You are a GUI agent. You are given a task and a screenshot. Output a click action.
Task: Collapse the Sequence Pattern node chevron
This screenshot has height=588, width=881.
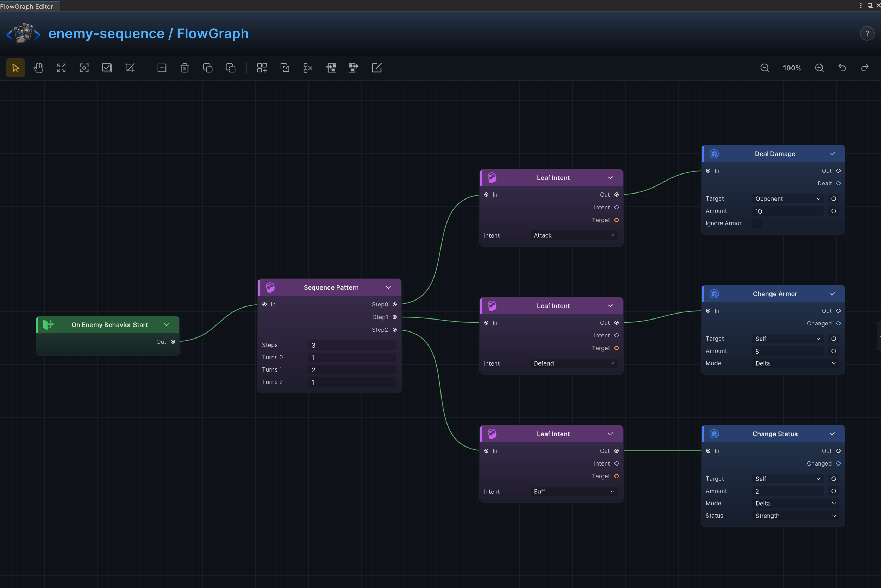click(x=388, y=287)
